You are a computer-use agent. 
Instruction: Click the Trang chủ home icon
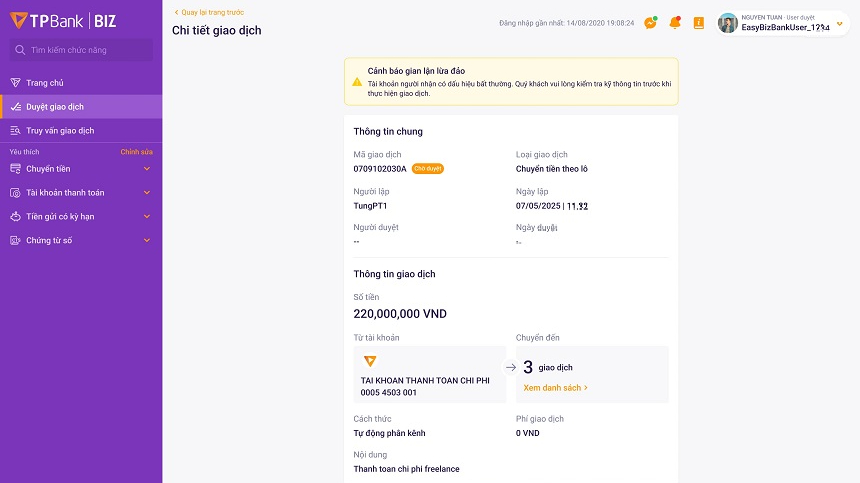[x=15, y=83]
